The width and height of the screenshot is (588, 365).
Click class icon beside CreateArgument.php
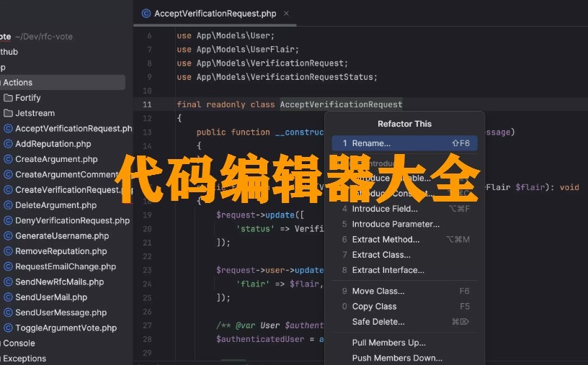[8, 159]
